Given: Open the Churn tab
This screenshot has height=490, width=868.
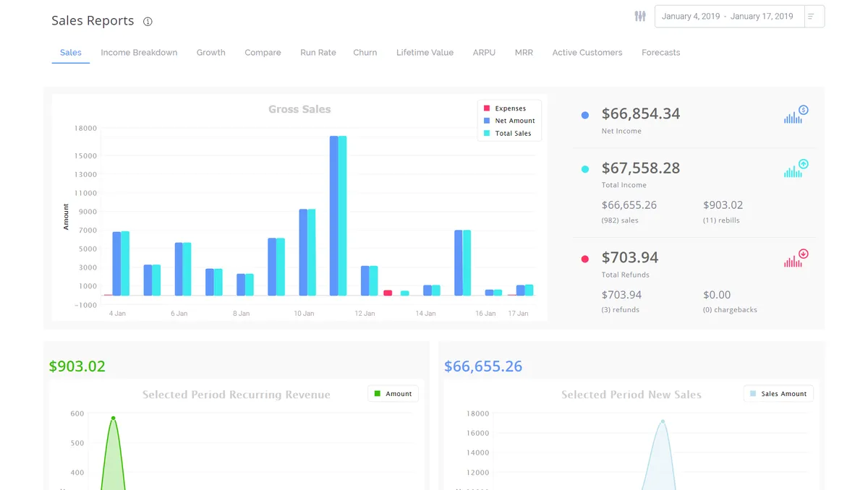Looking at the screenshot, I should (365, 53).
